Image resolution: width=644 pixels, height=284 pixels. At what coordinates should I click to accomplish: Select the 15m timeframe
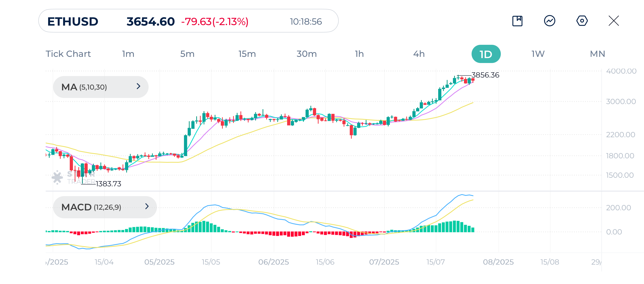[x=247, y=54]
